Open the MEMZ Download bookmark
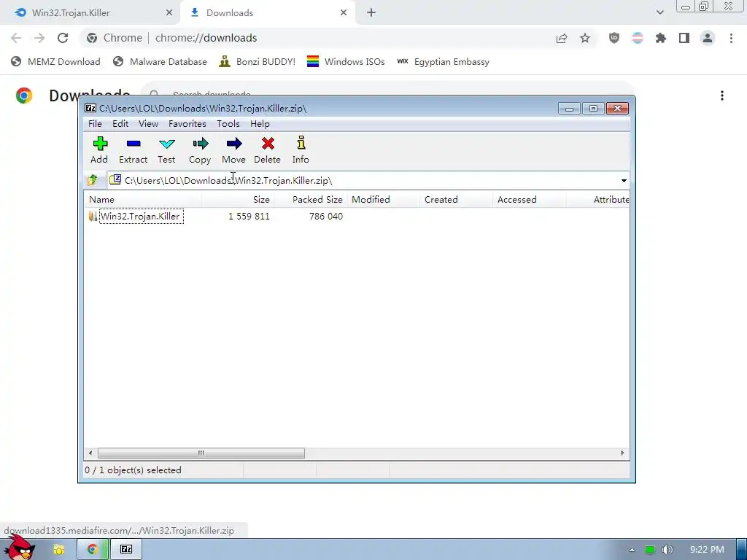 pyautogui.click(x=55, y=61)
